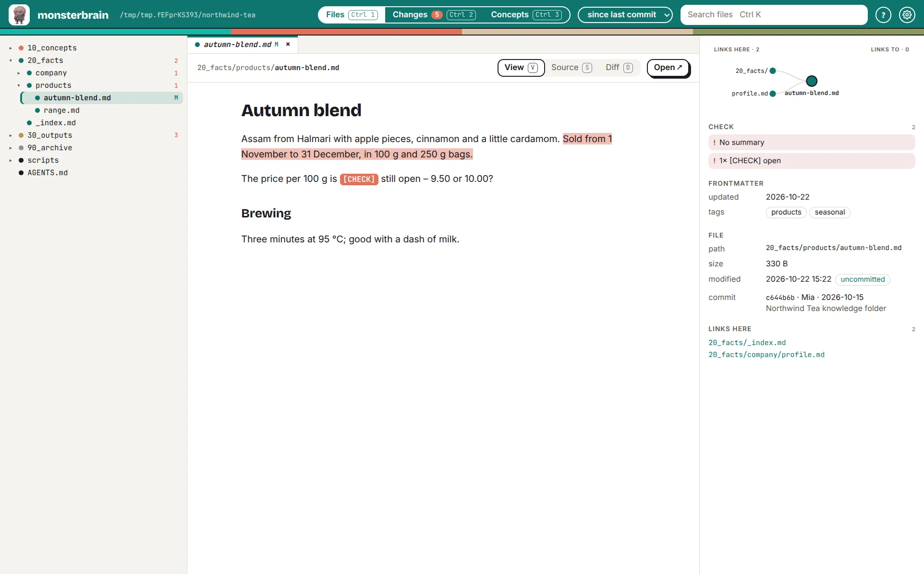This screenshot has height=574, width=924.
Task: Expand the 90_archive folder
Action: [x=11, y=148]
